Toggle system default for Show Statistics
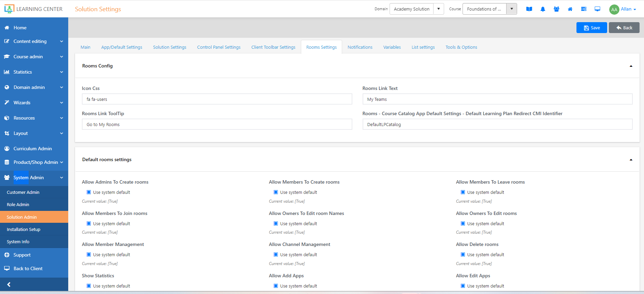This screenshot has width=644, height=294. coord(89,286)
